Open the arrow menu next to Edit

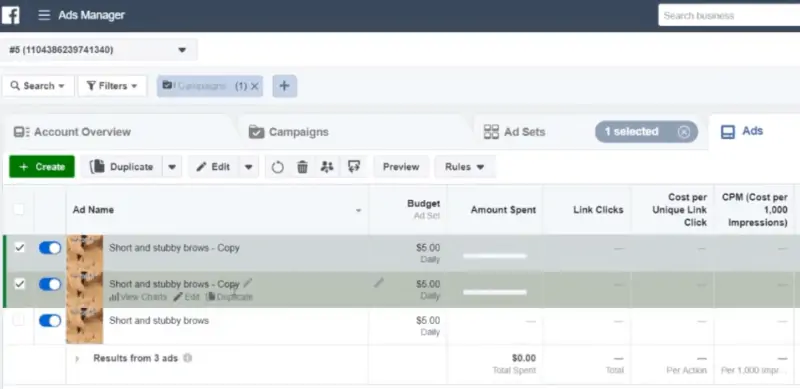(x=248, y=167)
